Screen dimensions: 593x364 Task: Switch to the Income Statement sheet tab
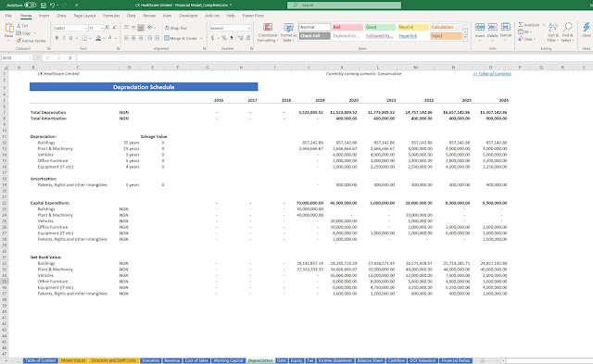[x=335, y=360]
